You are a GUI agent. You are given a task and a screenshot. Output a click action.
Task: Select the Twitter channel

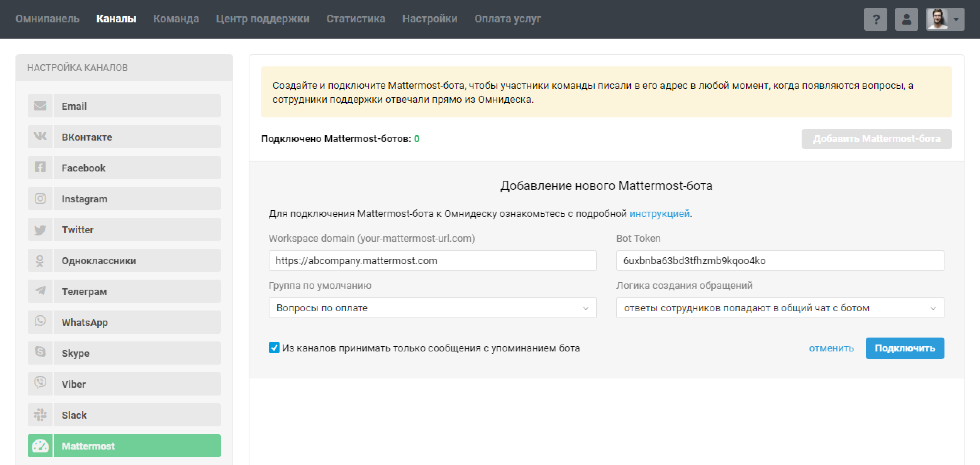pos(124,229)
